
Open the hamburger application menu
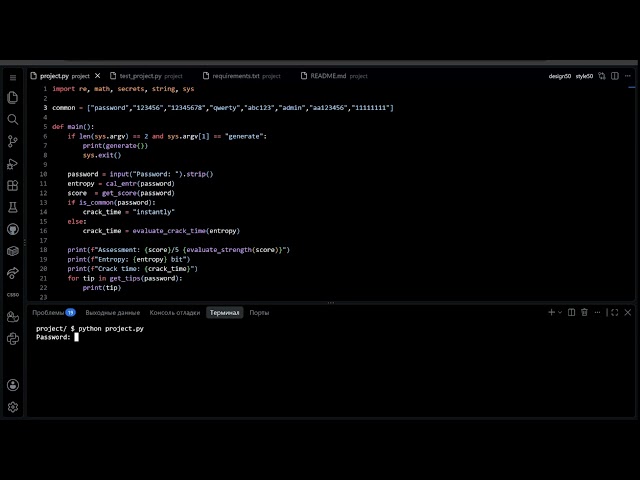pos(13,78)
